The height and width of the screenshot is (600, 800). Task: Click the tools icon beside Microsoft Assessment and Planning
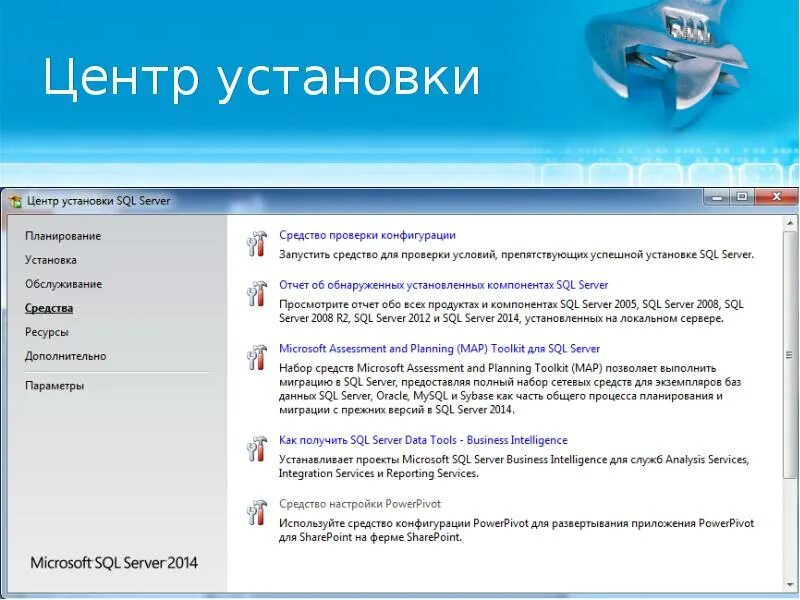click(257, 357)
